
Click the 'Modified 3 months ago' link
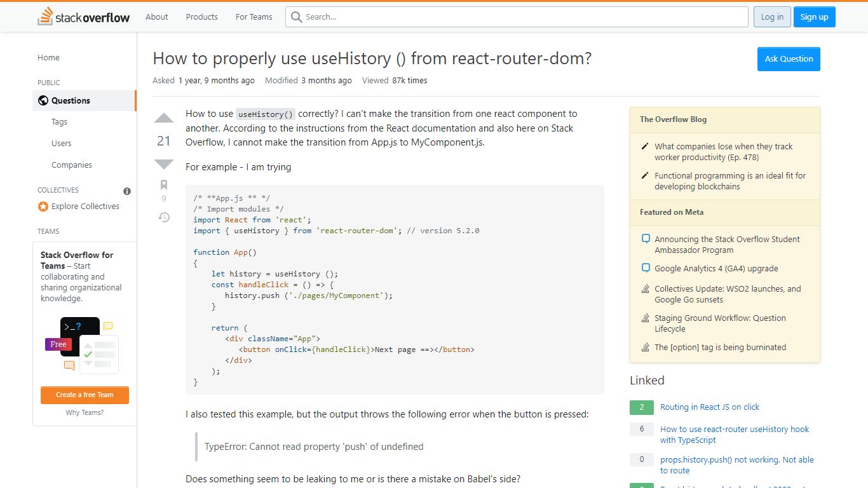(308, 81)
